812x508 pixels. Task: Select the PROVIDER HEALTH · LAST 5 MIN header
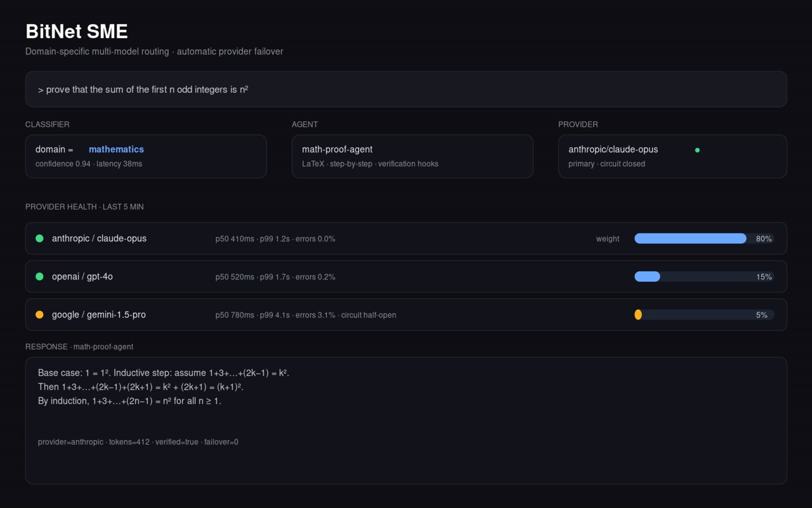click(84, 206)
